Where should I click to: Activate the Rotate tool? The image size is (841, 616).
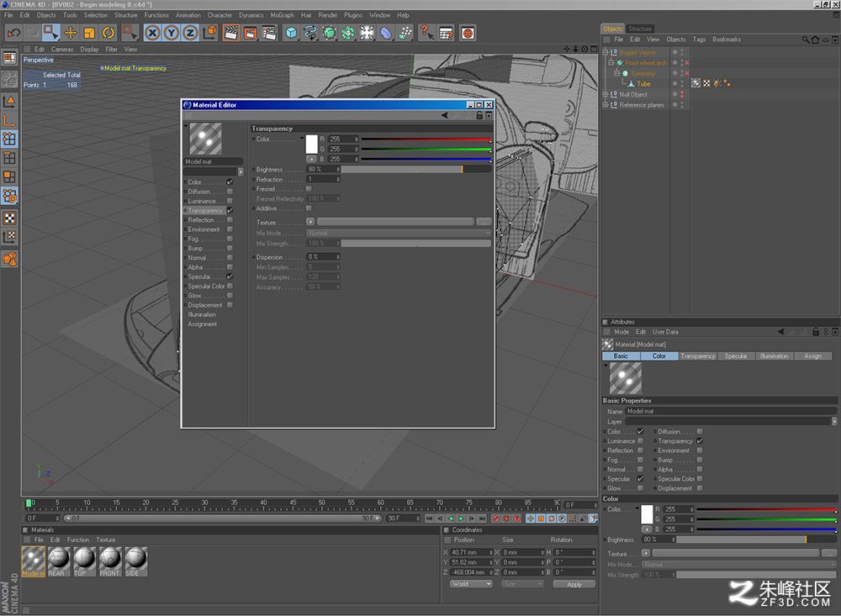(108, 34)
